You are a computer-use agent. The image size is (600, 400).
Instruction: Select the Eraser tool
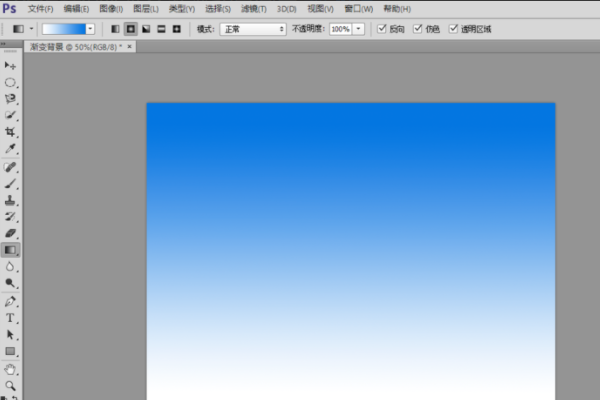(11, 233)
